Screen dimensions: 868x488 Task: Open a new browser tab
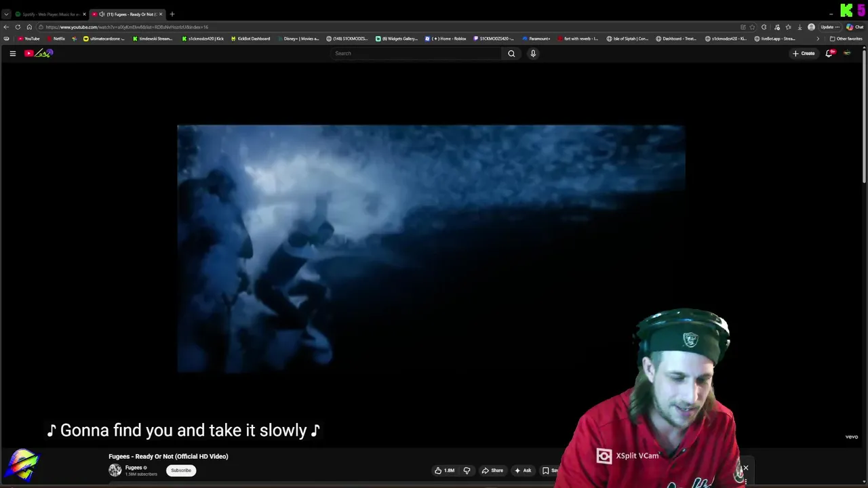tap(172, 14)
